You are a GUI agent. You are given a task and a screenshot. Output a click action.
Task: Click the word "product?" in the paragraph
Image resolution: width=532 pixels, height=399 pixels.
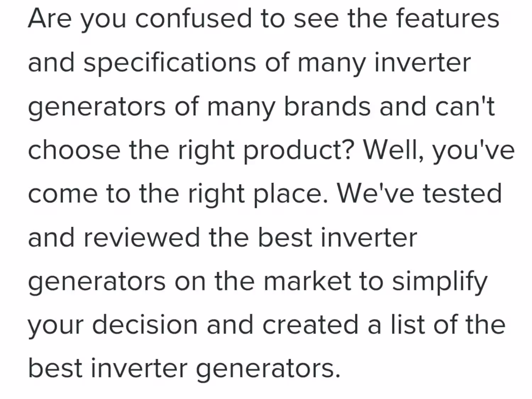(299, 151)
